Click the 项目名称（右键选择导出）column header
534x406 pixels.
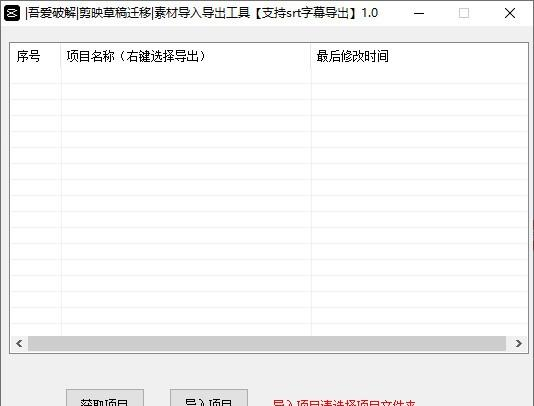click(186, 56)
